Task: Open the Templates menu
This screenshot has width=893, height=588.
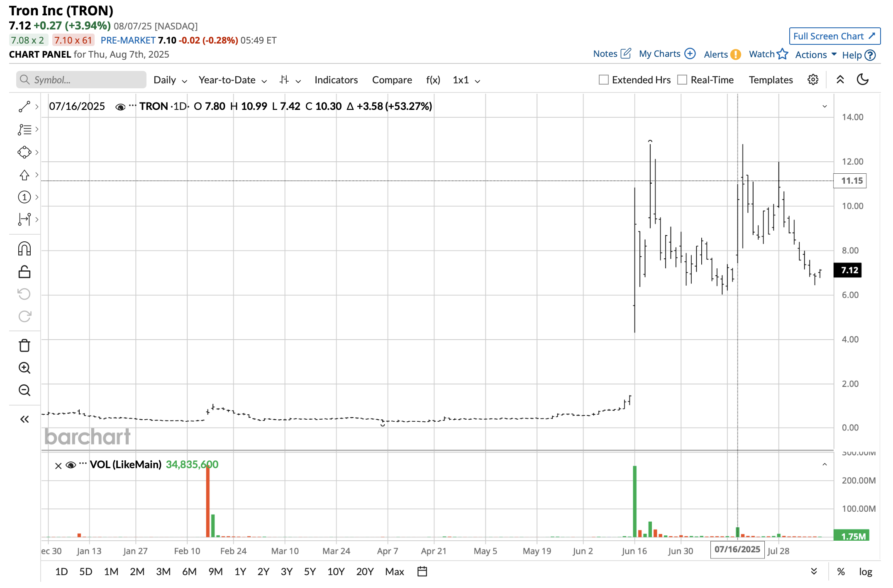Action: [x=771, y=80]
